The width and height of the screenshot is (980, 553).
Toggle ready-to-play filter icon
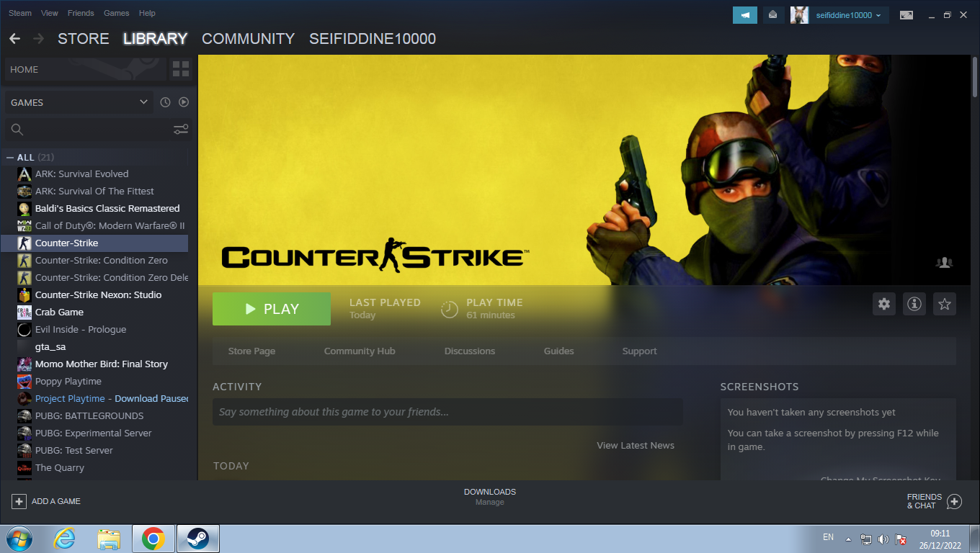[x=184, y=102]
